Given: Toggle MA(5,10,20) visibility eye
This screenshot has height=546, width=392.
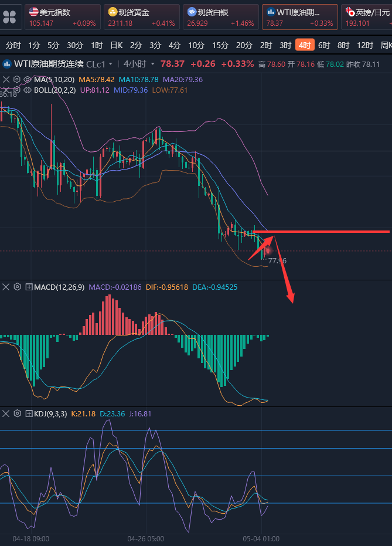Looking at the screenshot, I should tap(28, 79).
